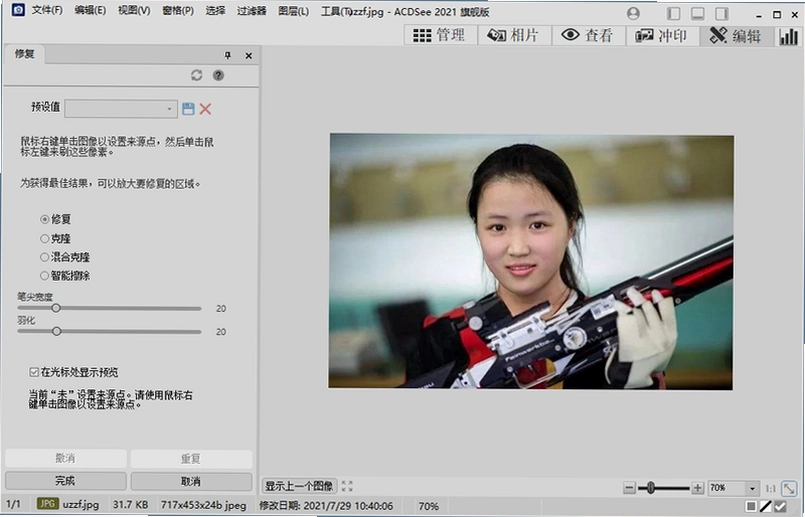Click the 取消 button
The height and width of the screenshot is (517, 805).
point(191,481)
